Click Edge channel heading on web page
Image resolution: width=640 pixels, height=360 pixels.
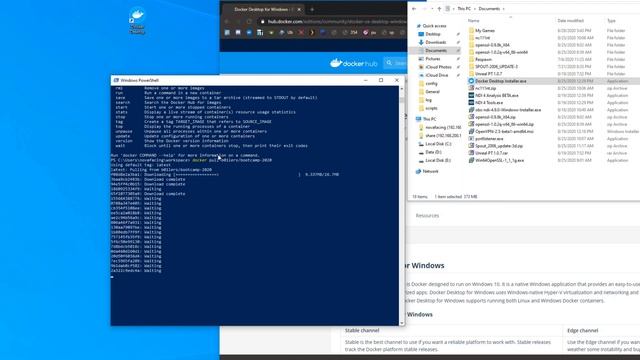pos(582,331)
